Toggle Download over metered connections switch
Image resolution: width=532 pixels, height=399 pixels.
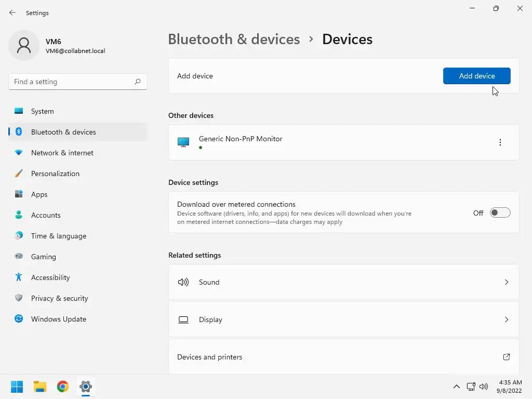[x=500, y=213]
